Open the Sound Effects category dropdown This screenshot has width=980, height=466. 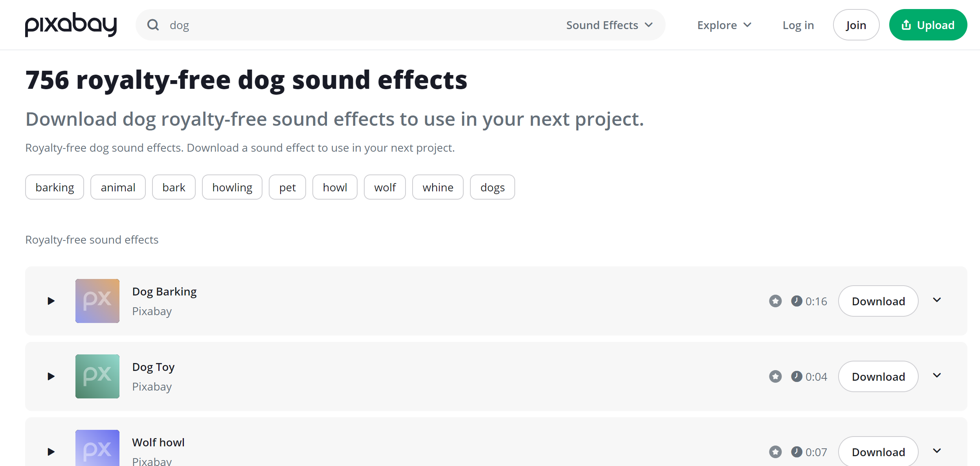click(609, 25)
